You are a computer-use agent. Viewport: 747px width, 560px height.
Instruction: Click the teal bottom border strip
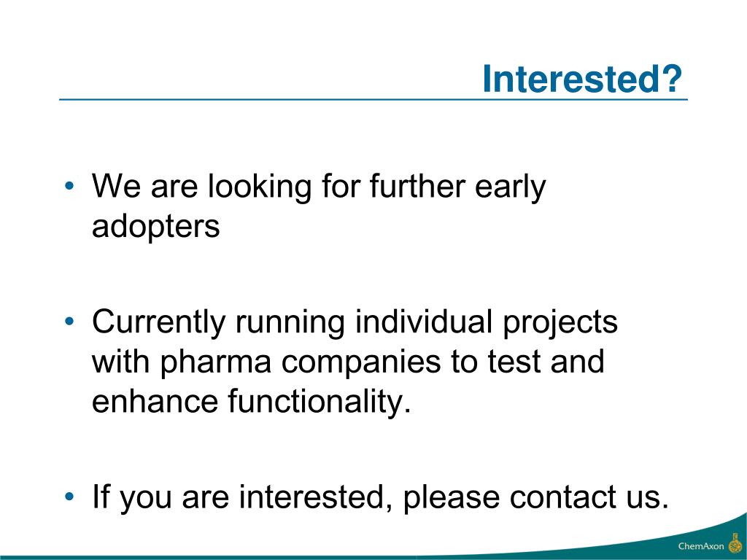373,558
